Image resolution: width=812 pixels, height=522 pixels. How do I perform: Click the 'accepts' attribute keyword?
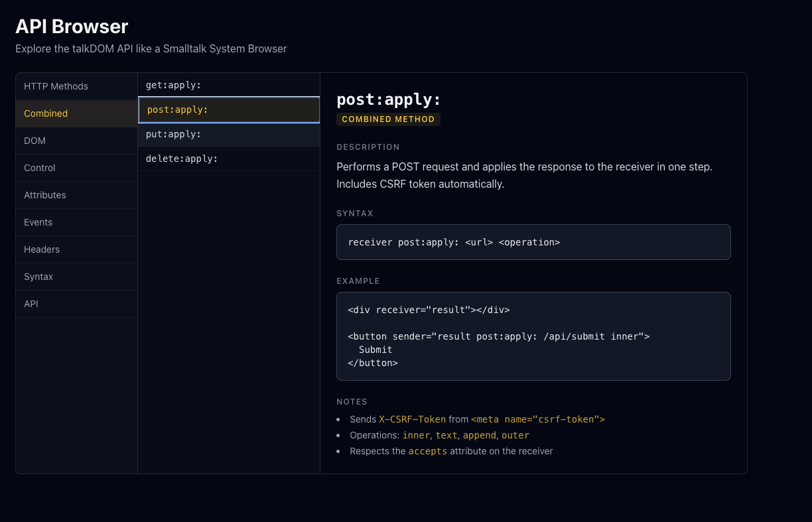click(428, 451)
